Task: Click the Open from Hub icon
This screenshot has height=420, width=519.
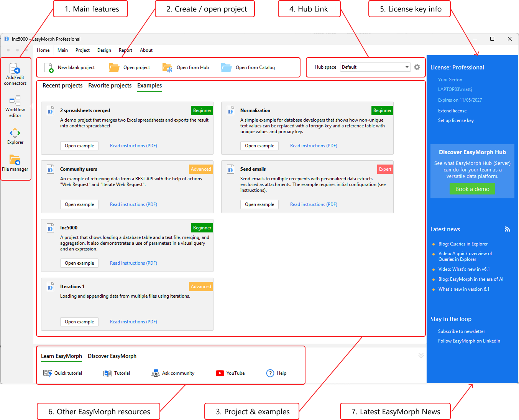Action: coord(168,68)
